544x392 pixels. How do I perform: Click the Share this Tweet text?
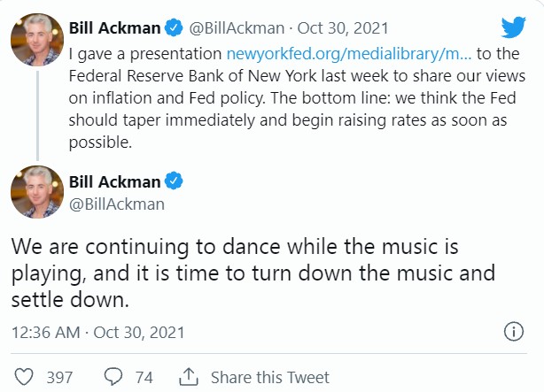tap(269, 378)
